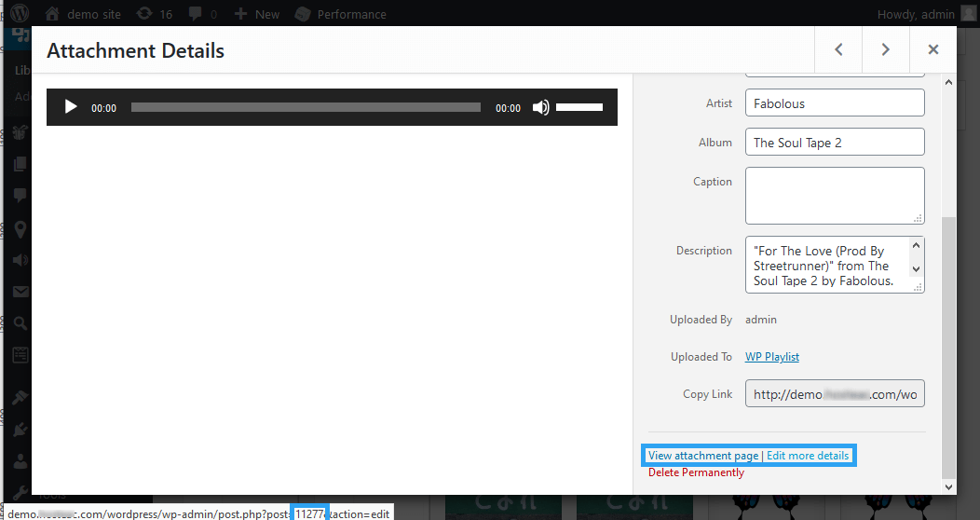Open search magnifier icon in sidebar
980x520 pixels.
tap(20, 323)
